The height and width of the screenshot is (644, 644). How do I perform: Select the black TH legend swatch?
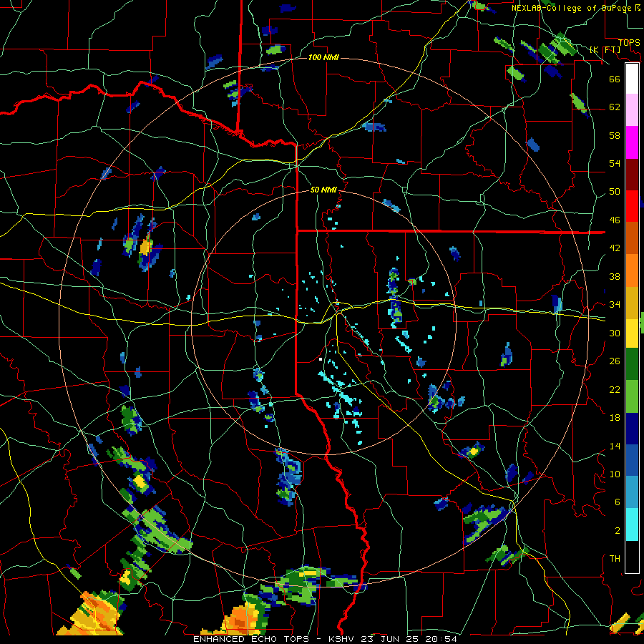632,557
